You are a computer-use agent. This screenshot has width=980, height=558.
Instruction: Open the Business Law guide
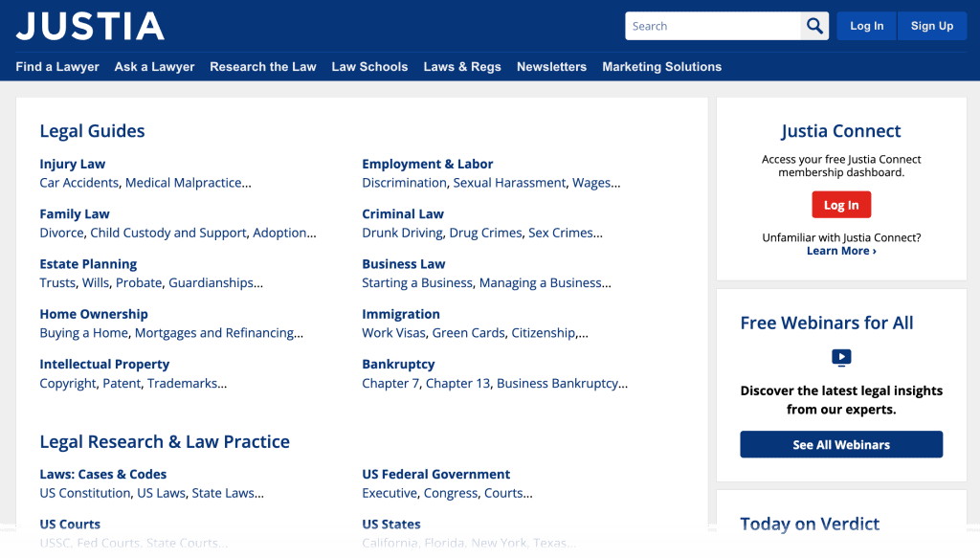pos(404,264)
